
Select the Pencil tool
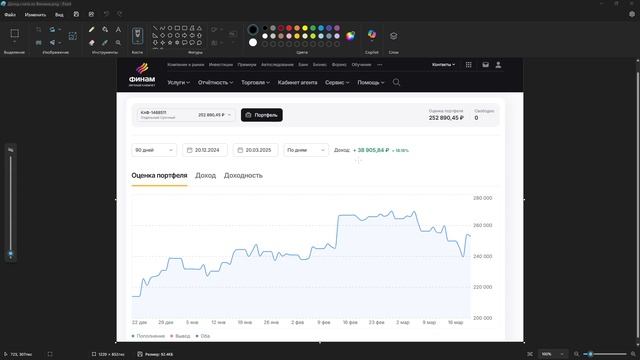91,29
